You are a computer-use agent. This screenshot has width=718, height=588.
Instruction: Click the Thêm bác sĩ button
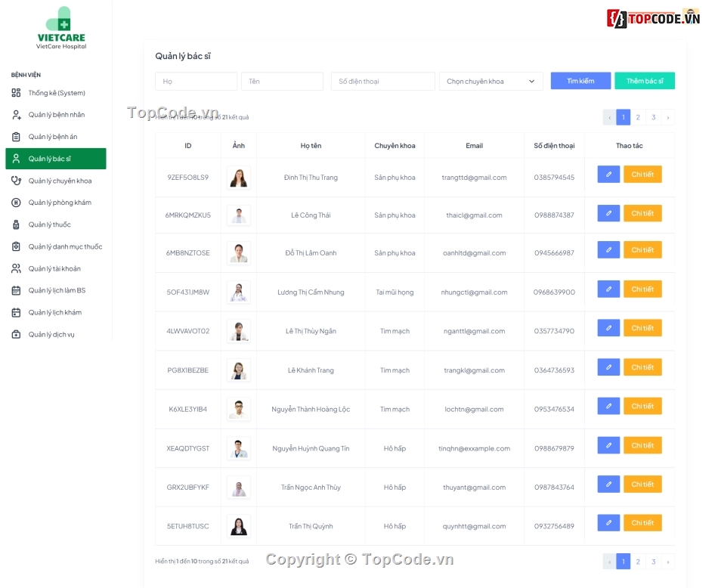[x=645, y=80]
